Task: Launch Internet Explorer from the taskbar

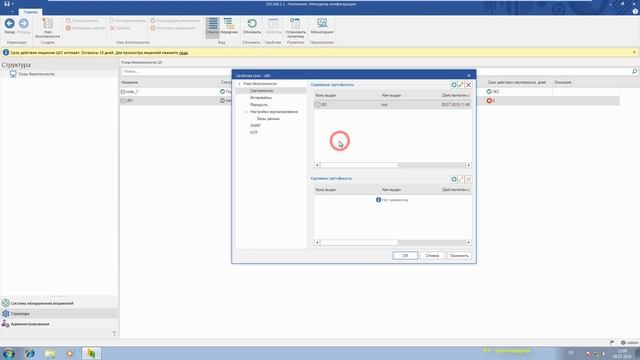Action: (x=29, y=353)
